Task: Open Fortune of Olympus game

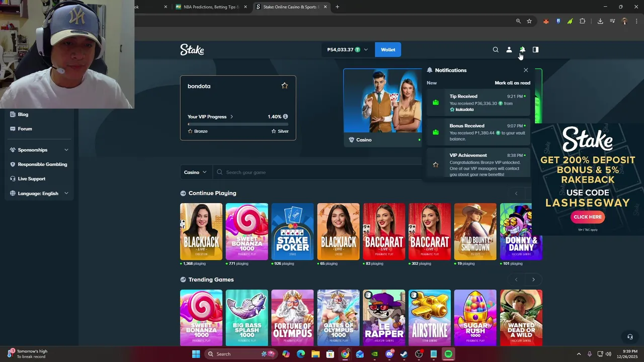Action: (x=292, y=318)
